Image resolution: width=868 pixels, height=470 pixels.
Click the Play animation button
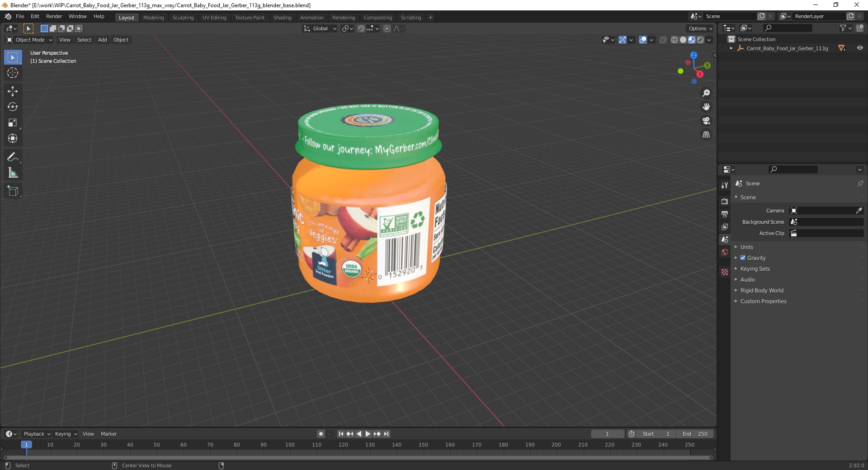[368, 434]
